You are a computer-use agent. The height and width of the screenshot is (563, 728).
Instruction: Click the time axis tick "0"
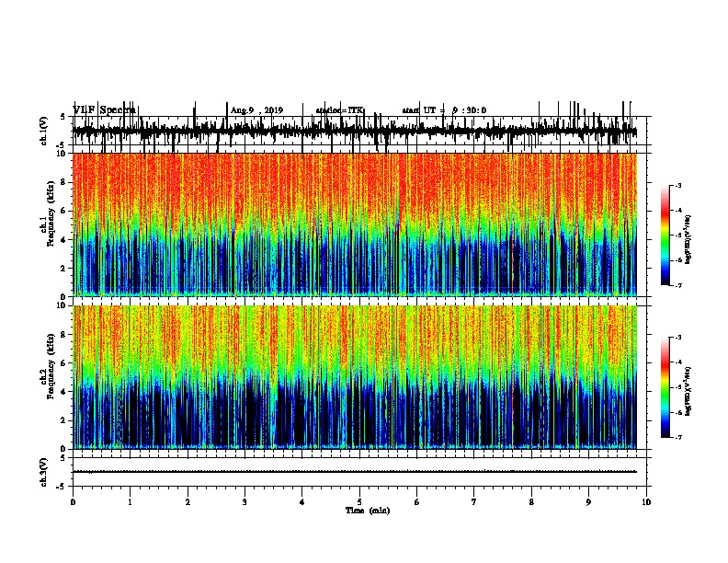tap(73, 502)
